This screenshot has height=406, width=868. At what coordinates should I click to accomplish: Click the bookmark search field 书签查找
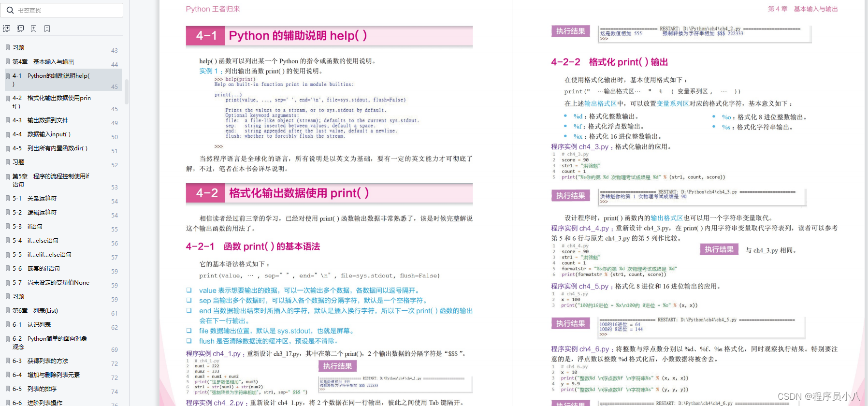(x=63, y=10)
